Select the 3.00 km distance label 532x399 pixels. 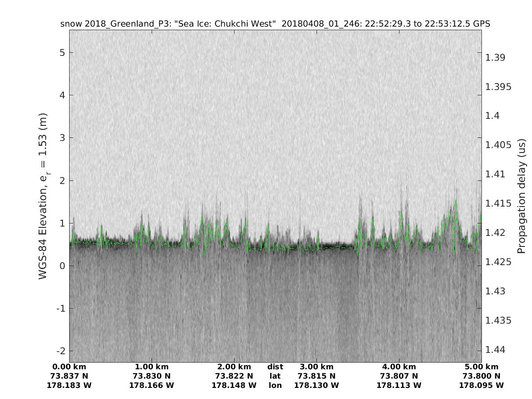[x=317, y=367]
